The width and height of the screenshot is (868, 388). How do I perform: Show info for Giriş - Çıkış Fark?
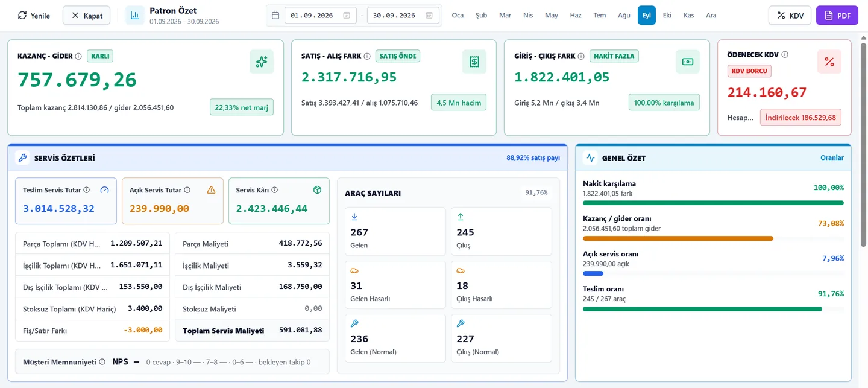click(581, 56)
